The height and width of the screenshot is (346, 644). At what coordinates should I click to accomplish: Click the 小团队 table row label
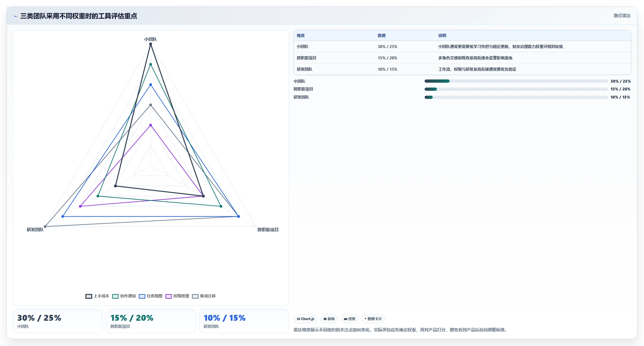[x=303, y=47]
